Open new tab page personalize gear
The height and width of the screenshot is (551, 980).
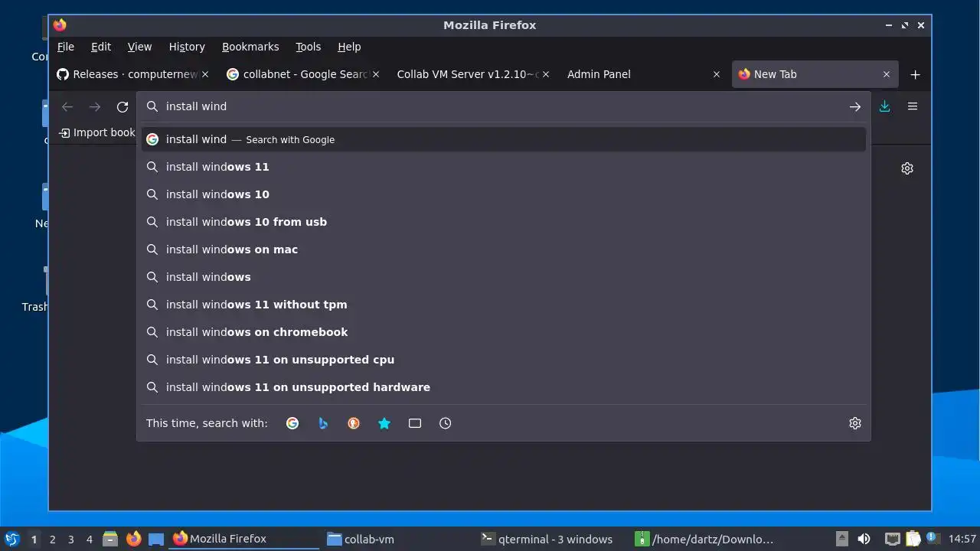907,168
